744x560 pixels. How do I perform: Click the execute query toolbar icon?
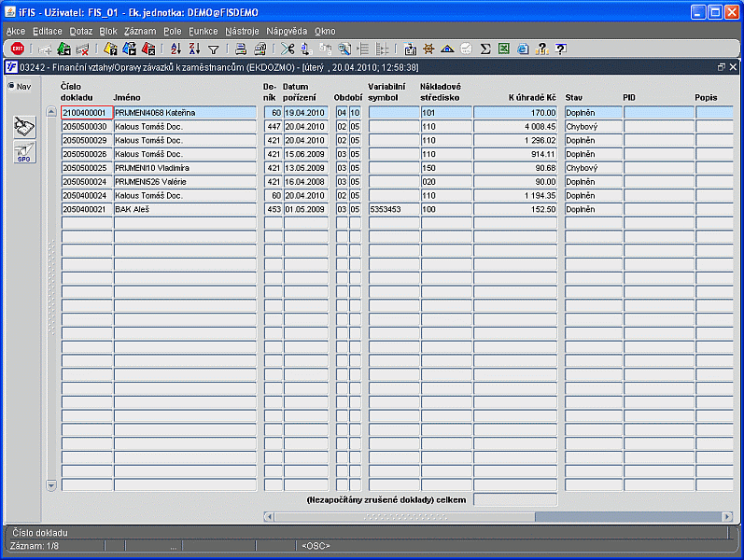click(x=129, y=49)
